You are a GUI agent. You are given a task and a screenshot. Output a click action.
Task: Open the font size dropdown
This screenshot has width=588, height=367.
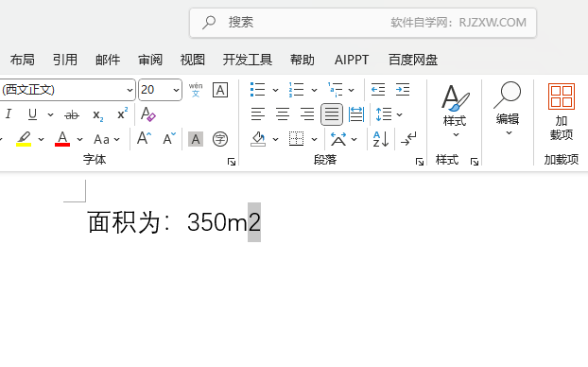pyautogui.click(x=176, y=90)
